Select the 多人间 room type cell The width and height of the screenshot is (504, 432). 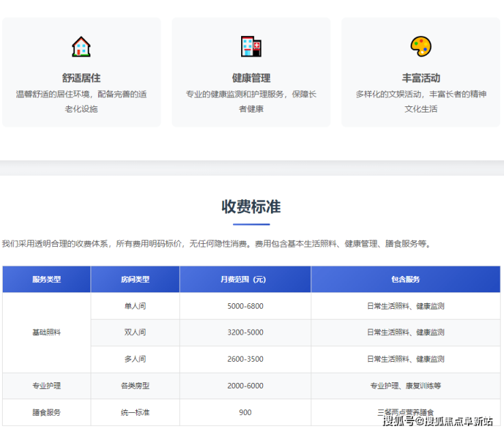(135, 359)
